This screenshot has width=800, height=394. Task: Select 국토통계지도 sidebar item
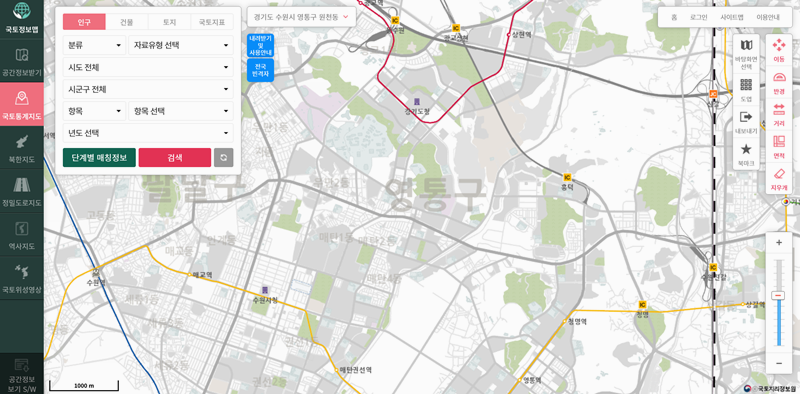click(21, 105)
